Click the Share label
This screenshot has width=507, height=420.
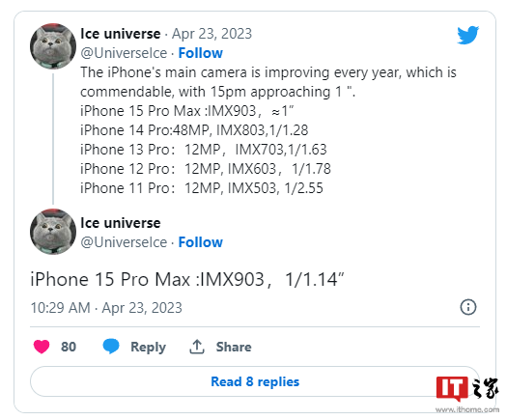tap(234, 347)
